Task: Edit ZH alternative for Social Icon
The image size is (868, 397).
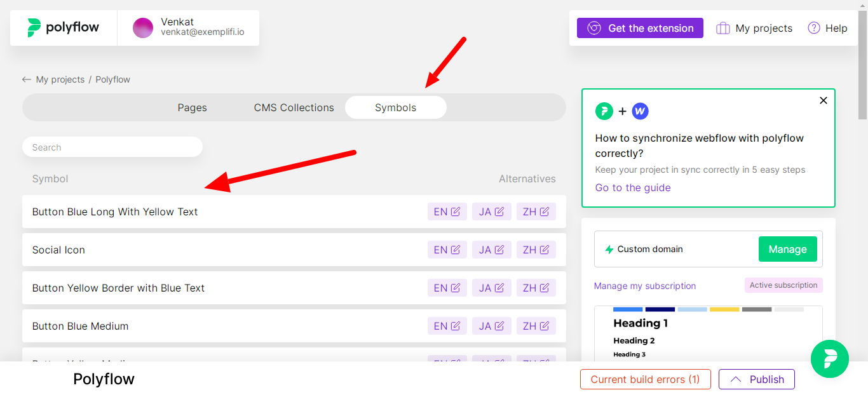Action: (536, 250)
